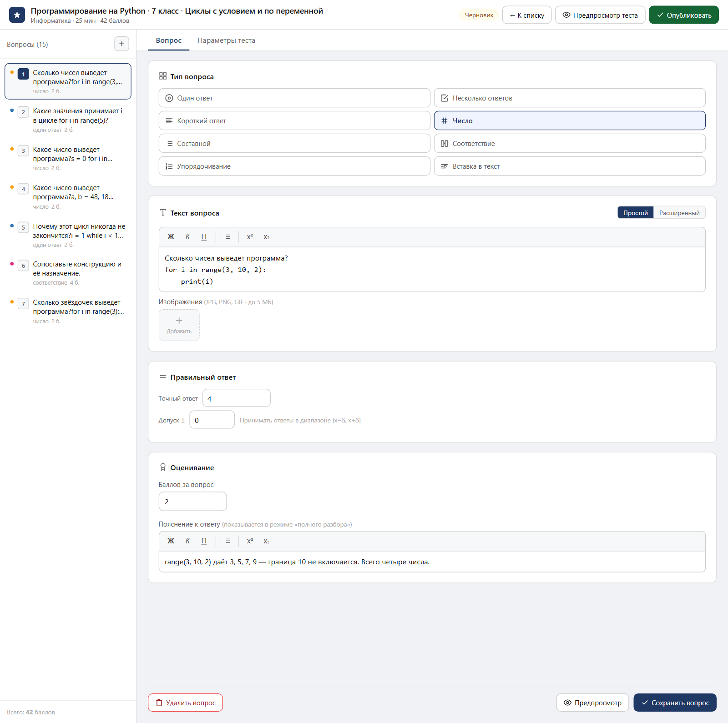The height and width of the screenshot is (723, 728).
Task: Add an image to the question
Action: 179,325
